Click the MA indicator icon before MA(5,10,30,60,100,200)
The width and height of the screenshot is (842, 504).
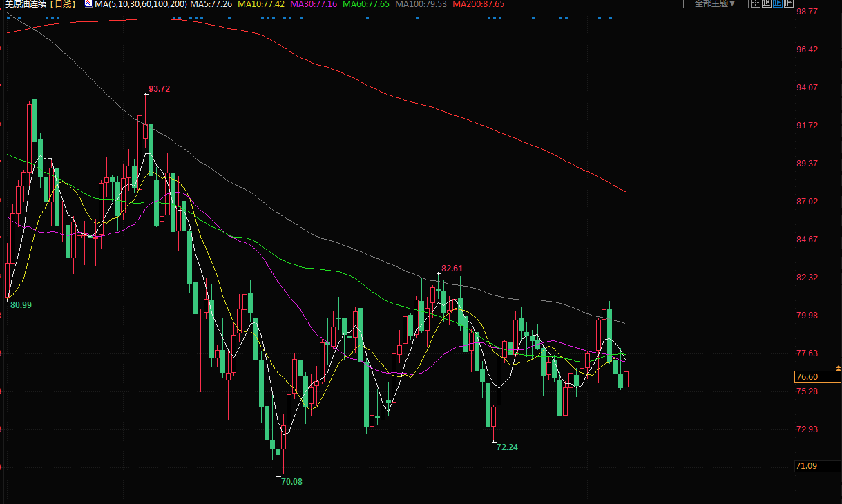pyautogui.click(x=88, y=4)
